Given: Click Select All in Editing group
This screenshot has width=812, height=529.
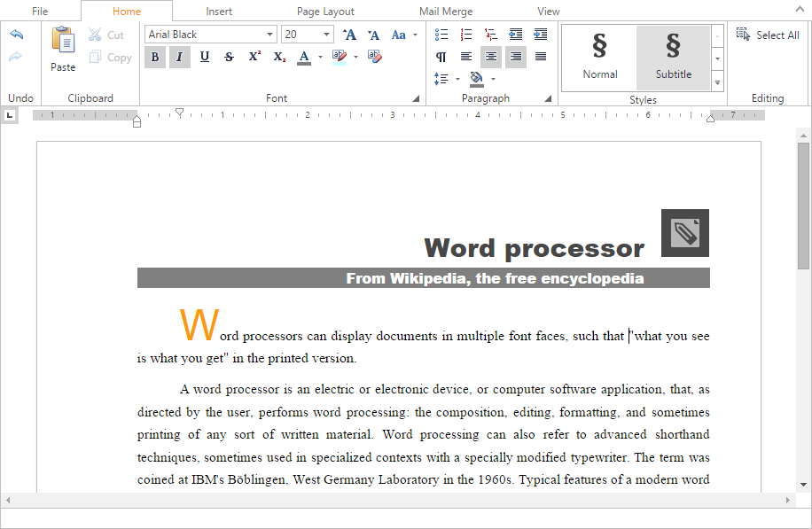Looking at the screenshot, I should point(768,35).
